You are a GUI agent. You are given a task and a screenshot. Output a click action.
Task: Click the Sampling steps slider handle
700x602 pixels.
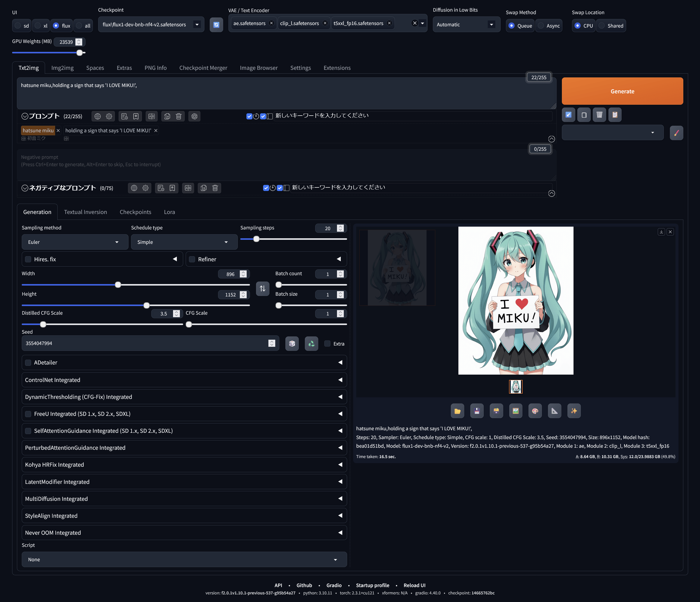pos(257,239)
